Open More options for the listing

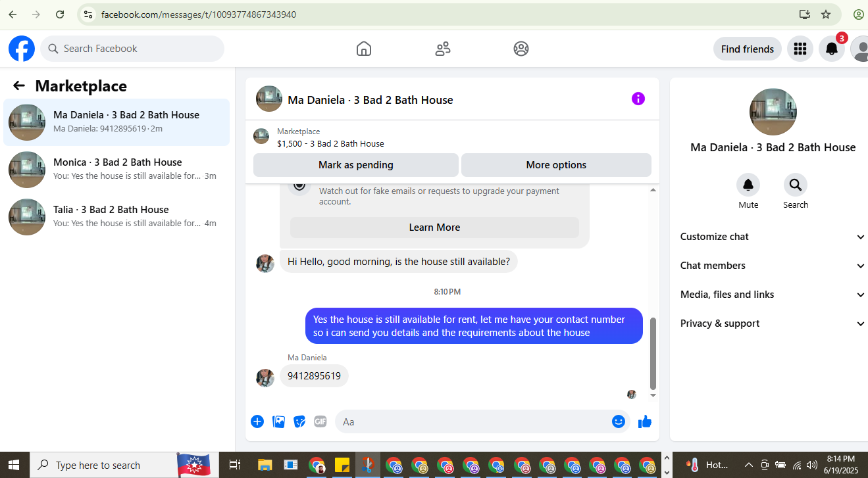tap(556, 165)
